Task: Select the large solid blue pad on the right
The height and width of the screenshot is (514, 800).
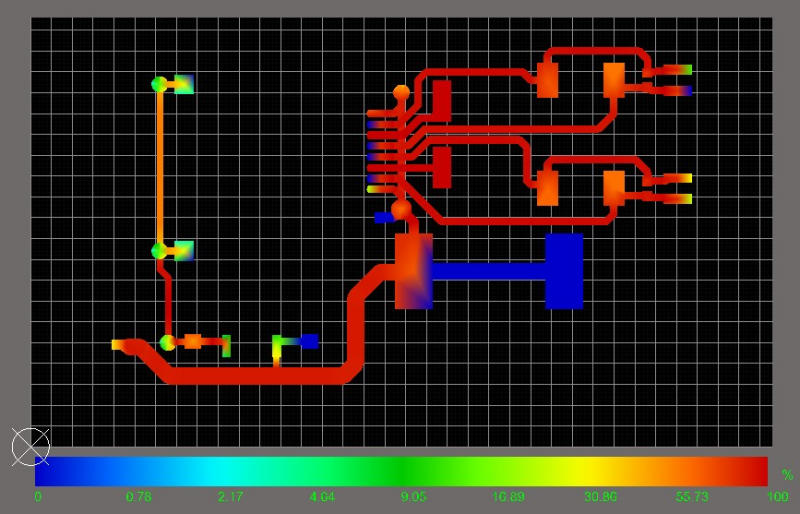Action: click(564, 271)
